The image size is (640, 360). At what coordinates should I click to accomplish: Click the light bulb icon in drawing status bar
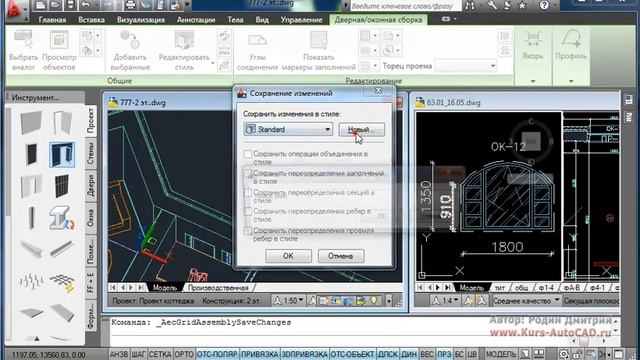click(373, 301)
